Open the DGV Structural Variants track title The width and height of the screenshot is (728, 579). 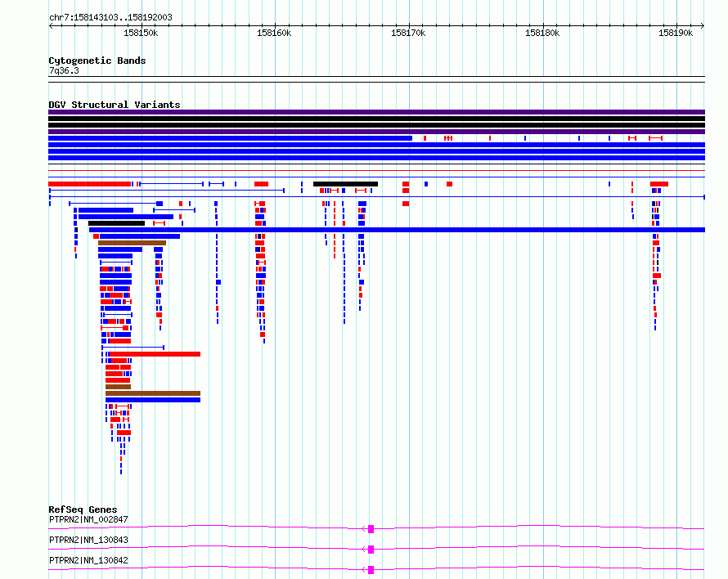point(115,105)
